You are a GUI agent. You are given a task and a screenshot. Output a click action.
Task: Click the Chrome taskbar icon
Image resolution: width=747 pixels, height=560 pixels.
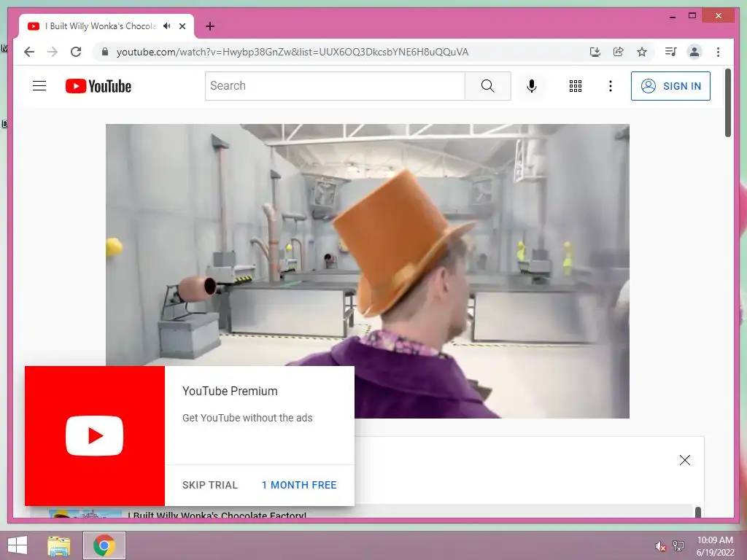click(104, 545)
